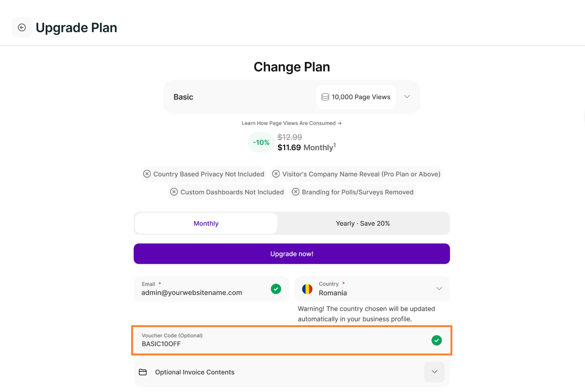
Task: Click the X icon beside Branding for Polls
Action: pos(295,192)
